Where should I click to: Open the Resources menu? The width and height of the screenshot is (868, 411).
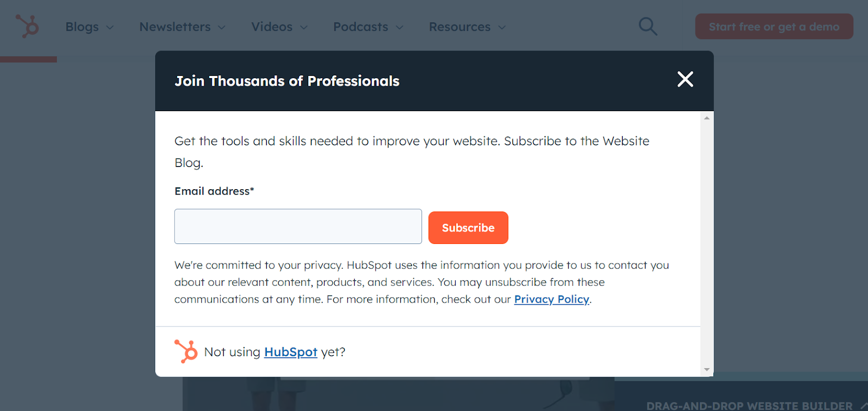point(467,27)
